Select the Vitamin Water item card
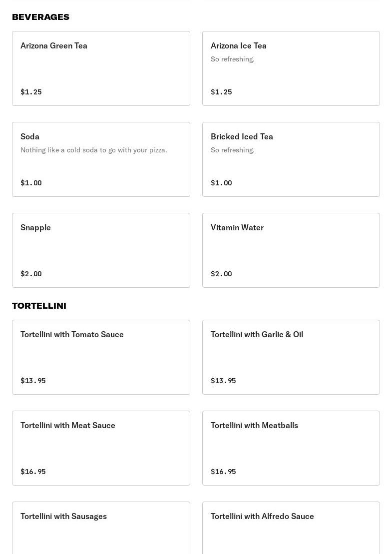Screen dimensions: 392x554 click(x=291, y=250)
